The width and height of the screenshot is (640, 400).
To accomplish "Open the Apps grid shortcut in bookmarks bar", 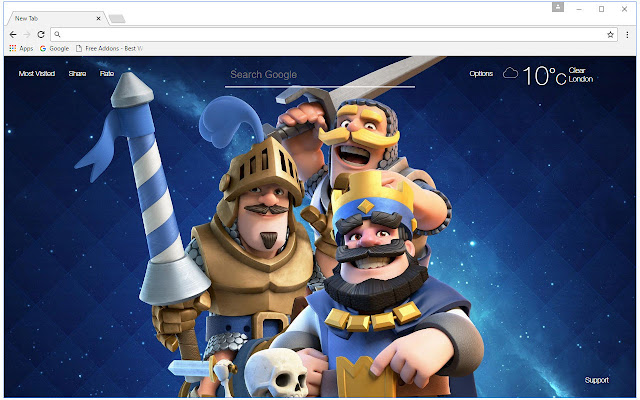I will [21, 48].
